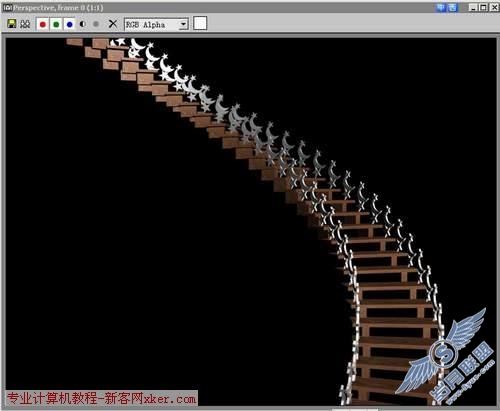Minimize the Perspective frame window
500x411 pixels.
click(x=473, y=7)
